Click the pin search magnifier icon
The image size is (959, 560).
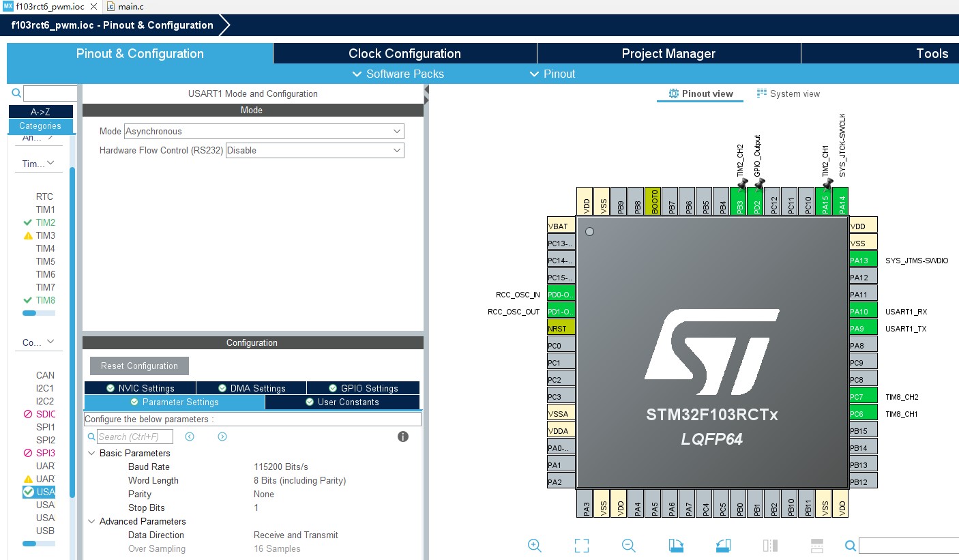pos(850,546)
